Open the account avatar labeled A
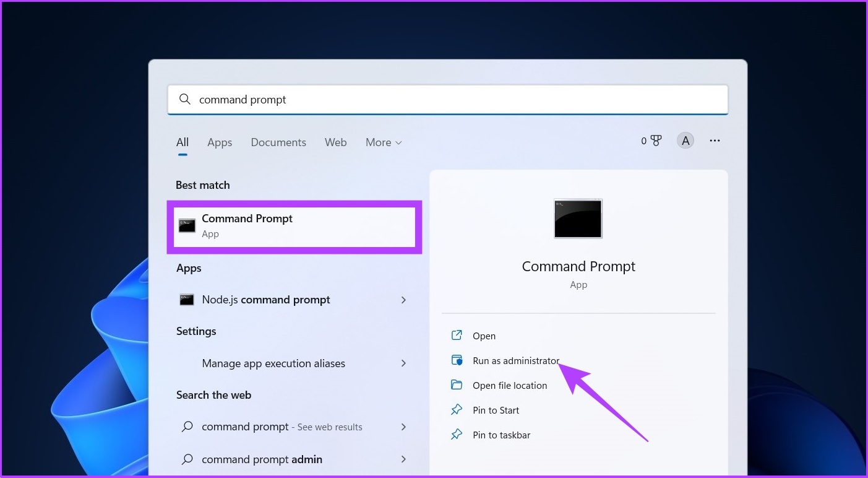Screen dimensions: 868x478 pos(685,141)
